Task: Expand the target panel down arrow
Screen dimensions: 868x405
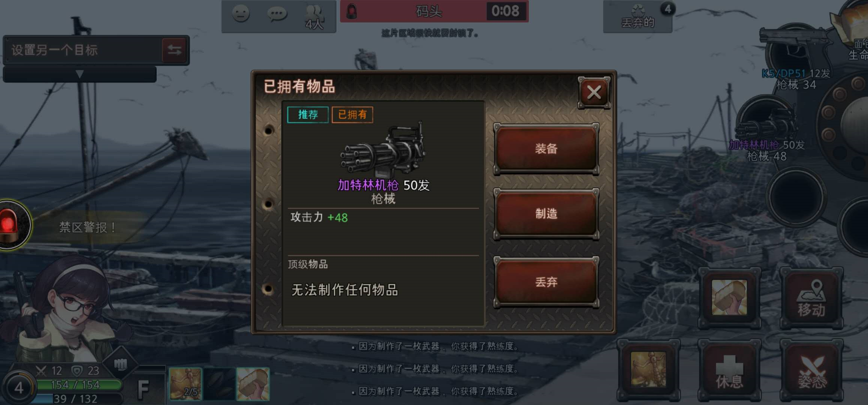Action: coord(79,74)
